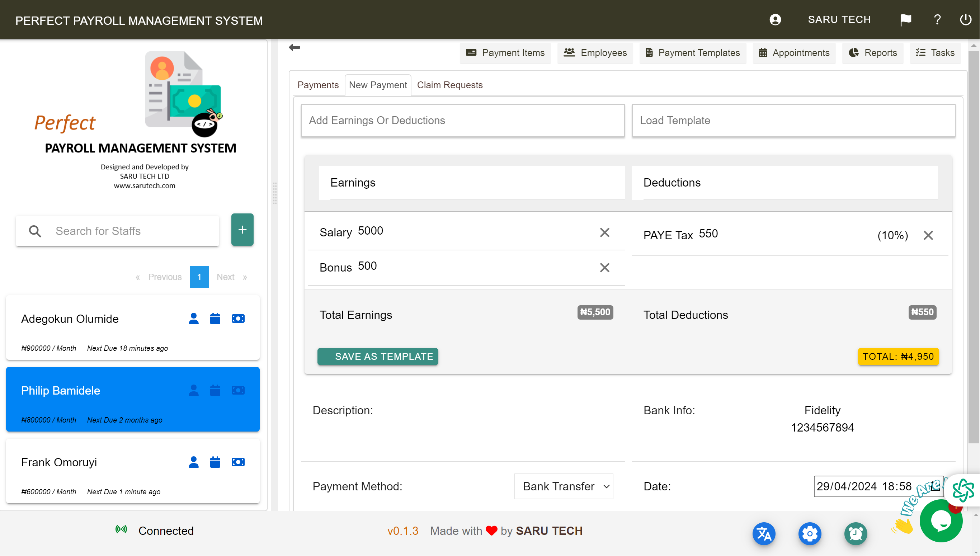Click the Next pagination link
Viewport: 980px width, 556px height.
click(226, 277)
